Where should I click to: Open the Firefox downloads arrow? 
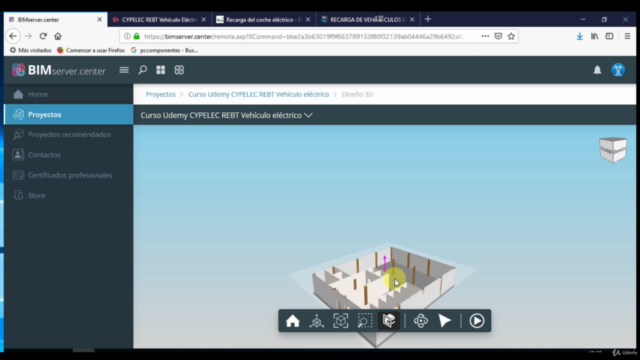[580, 36]
